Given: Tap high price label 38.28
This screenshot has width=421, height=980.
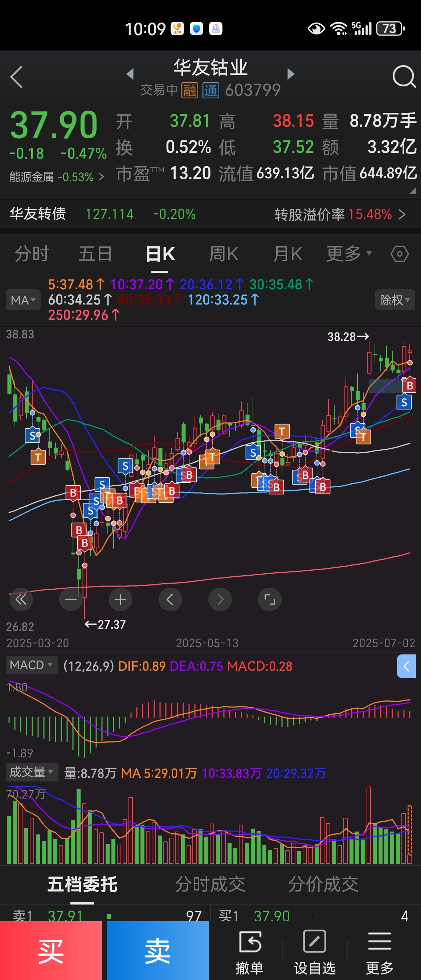Looking at the screenshot, I should tap(348, 336).
